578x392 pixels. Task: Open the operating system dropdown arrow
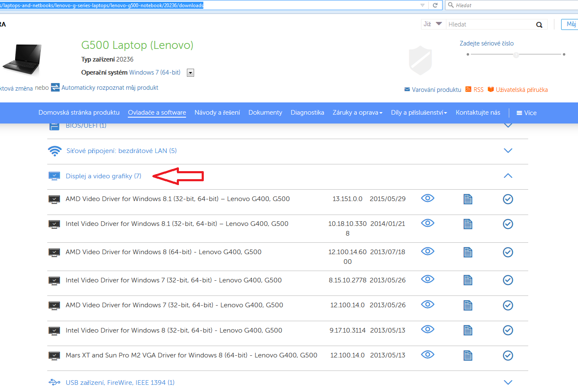(191, 73)
